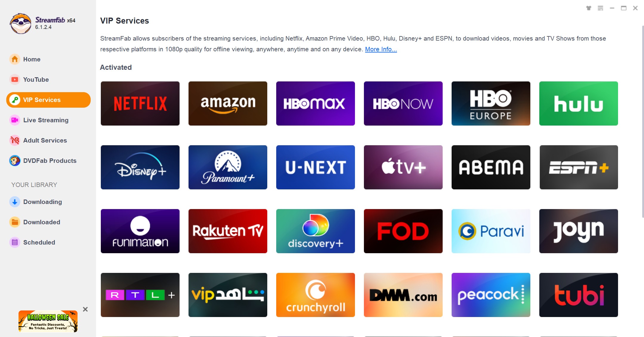
Task: Open Amazon Prime Video downloader
Action: (x=228, y=103)
